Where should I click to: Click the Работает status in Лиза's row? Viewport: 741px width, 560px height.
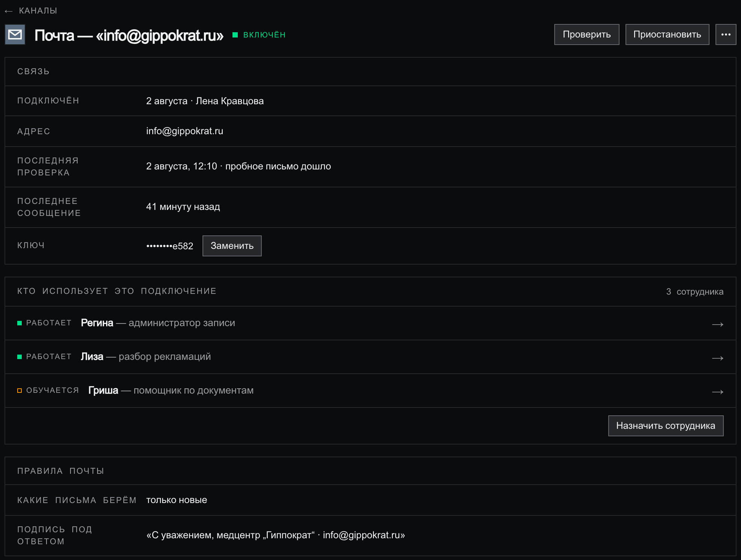[x=44, y=357]
